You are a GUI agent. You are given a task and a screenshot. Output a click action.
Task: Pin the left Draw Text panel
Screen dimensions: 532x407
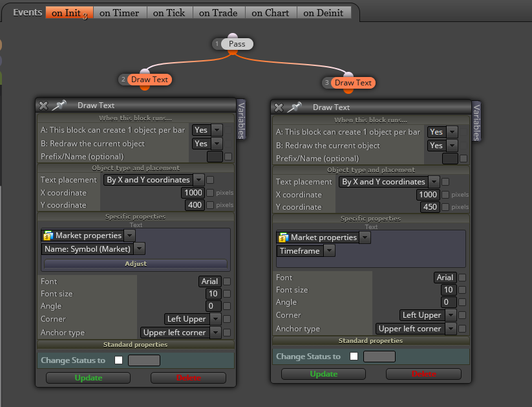coord(59,105)
